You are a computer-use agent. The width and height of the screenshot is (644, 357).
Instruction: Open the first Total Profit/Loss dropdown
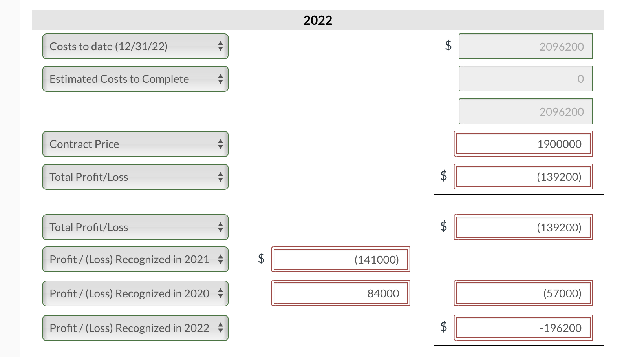point(135,177)
